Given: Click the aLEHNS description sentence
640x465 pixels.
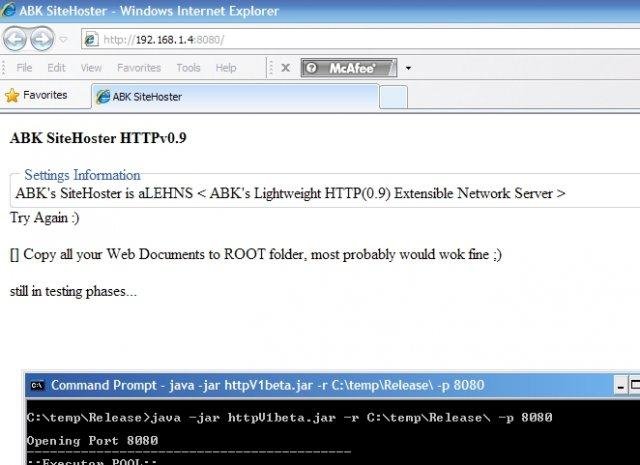Looking at the screenshot, I should point(290,193).
